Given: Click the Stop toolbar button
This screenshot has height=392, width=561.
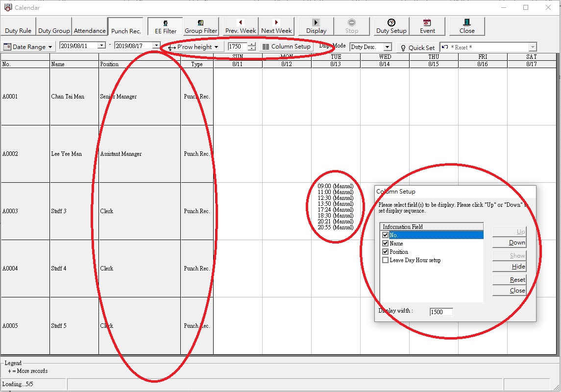Looking at the screenshot, I should (x=352, y=27).
